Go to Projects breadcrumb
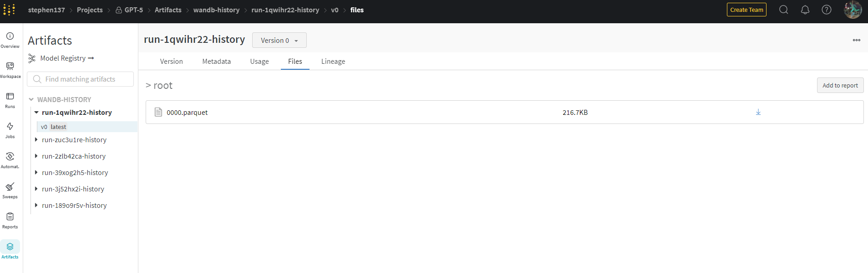This screenshot has width=868, height=273. [90, 10]
